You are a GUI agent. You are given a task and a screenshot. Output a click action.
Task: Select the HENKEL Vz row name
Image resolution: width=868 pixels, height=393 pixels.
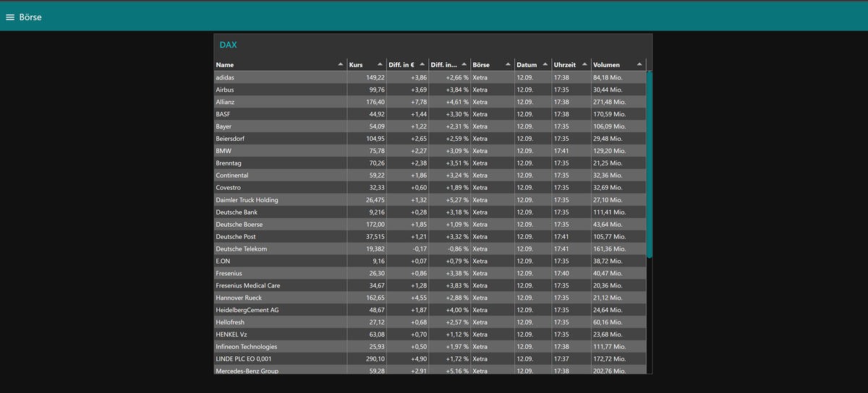pyautogui.click(x=231, y=334)
